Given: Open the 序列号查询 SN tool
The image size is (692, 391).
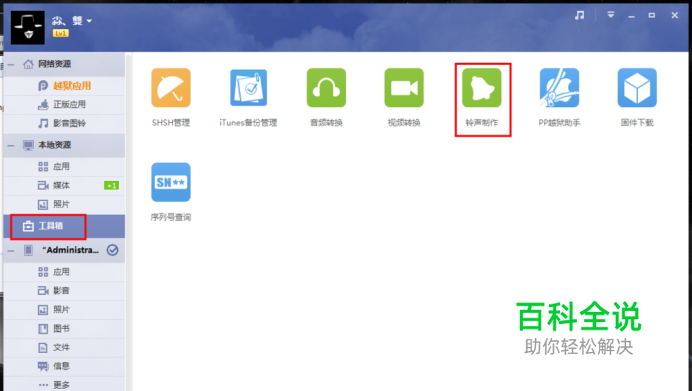Looking at the screenshot, I should point(171,182).
